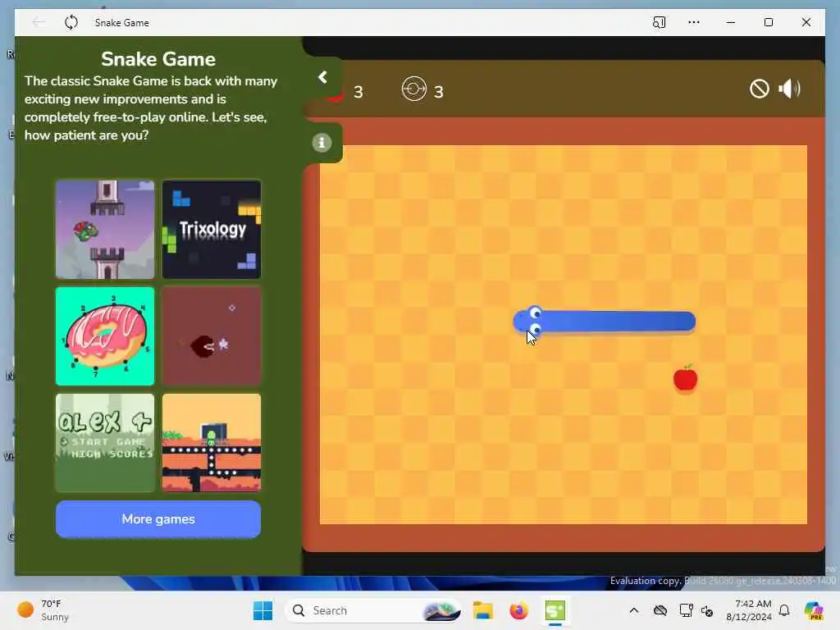Open the Windows Start menu
This screenshot has height=630, width=840.
coord(262,610)
